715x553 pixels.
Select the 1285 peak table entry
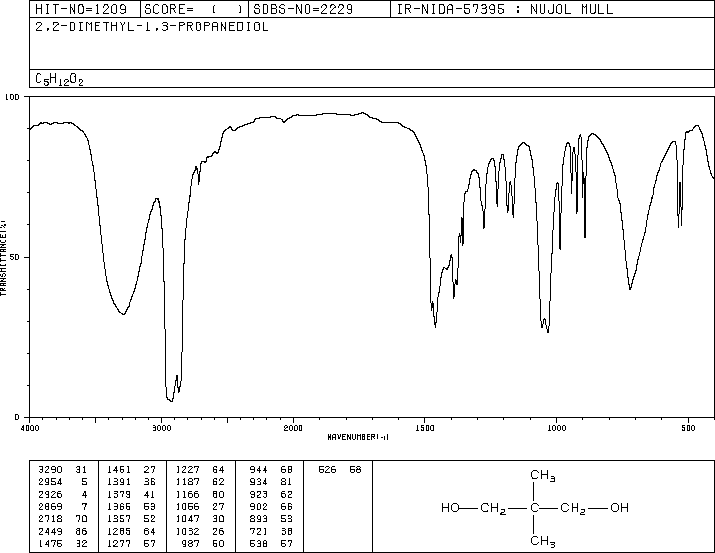(131, 531)
